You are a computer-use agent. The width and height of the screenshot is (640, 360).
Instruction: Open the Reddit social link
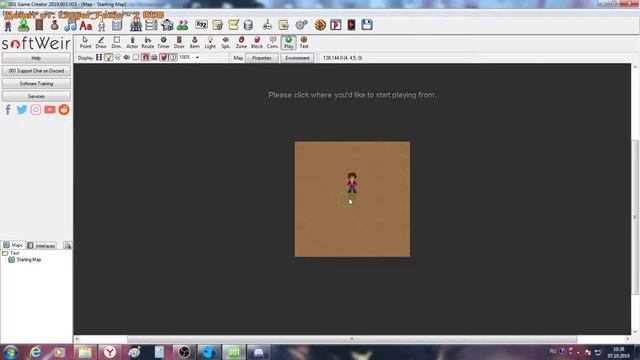tap(64, 110)
